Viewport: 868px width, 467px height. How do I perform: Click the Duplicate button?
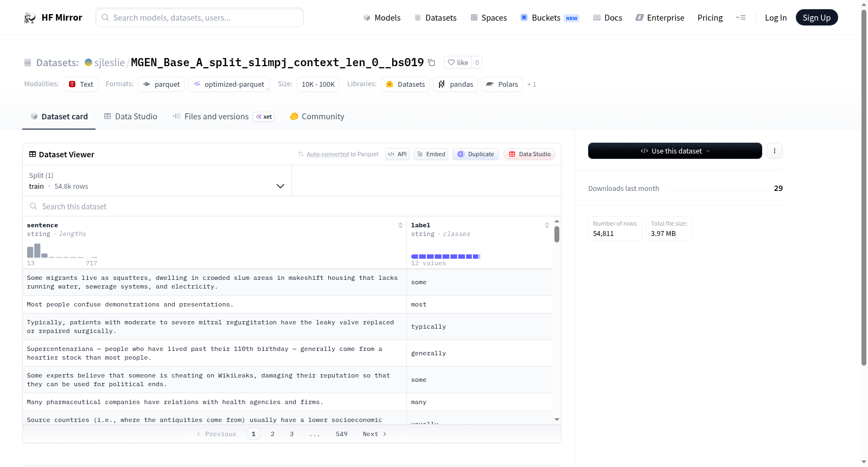pos(476,154)
